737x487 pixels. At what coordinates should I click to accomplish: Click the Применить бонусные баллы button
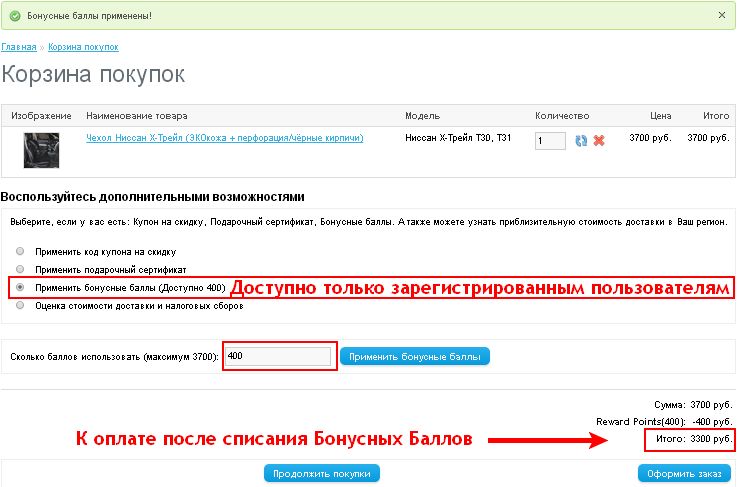click(415, 356)
